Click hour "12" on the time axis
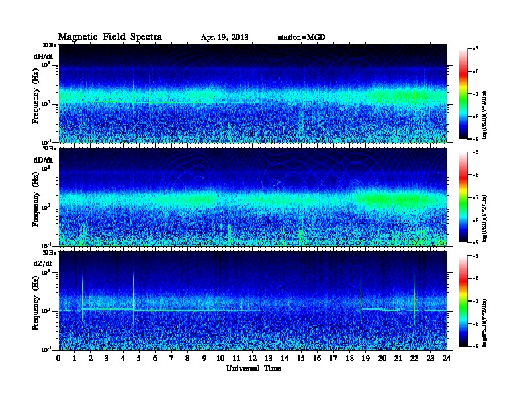This screenshot has height=411, width=532. [x=253, y=359]
